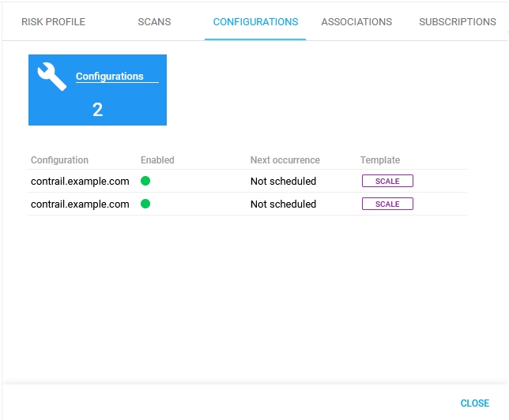Viewport: 509px width, 420px height.
Task: Open first contrail.example.com configuration row
Action: (80, 181)
